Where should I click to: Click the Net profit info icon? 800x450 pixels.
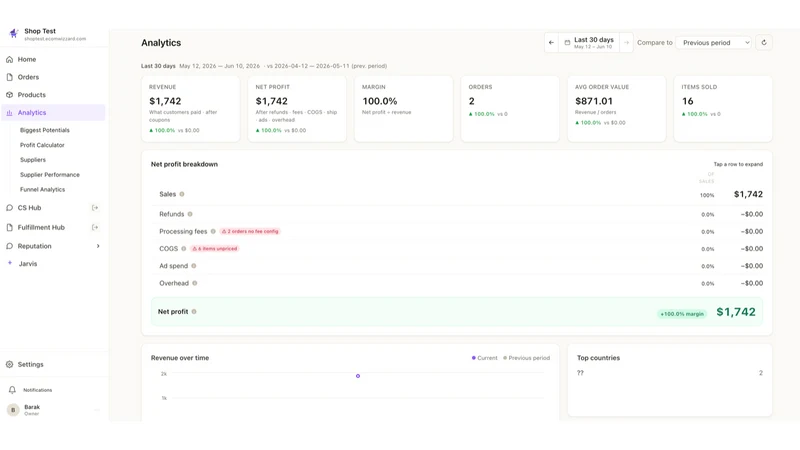click(194, 312)
